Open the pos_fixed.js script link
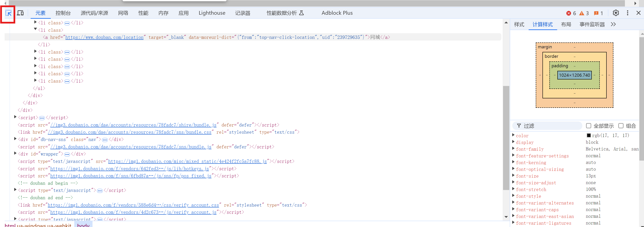 pyautogui.click(x=131, y=176)
